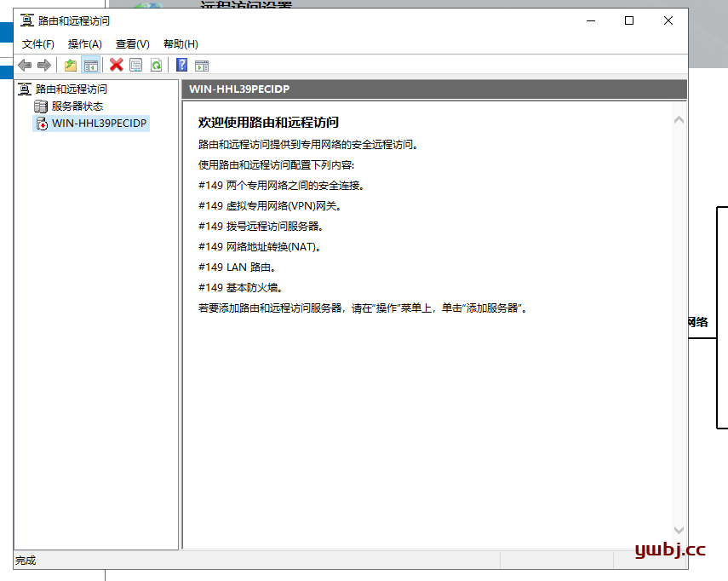Click the text 路由和远程访问提供到专用网络的安全远程访问
Viewport: 728px width, 581px height.
click(x=308, y=145)
